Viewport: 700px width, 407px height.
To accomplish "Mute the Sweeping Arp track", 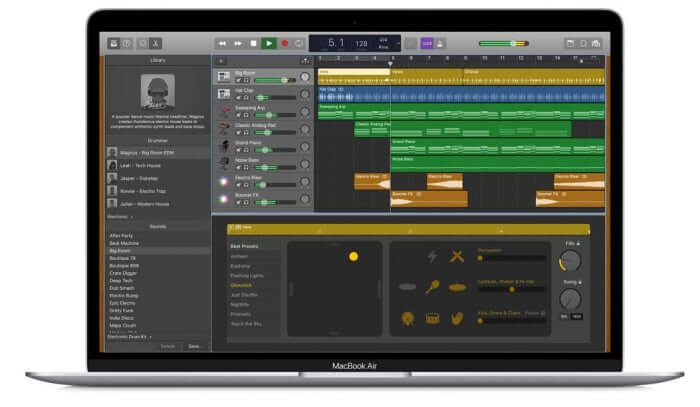I will [x=238, y=115].
